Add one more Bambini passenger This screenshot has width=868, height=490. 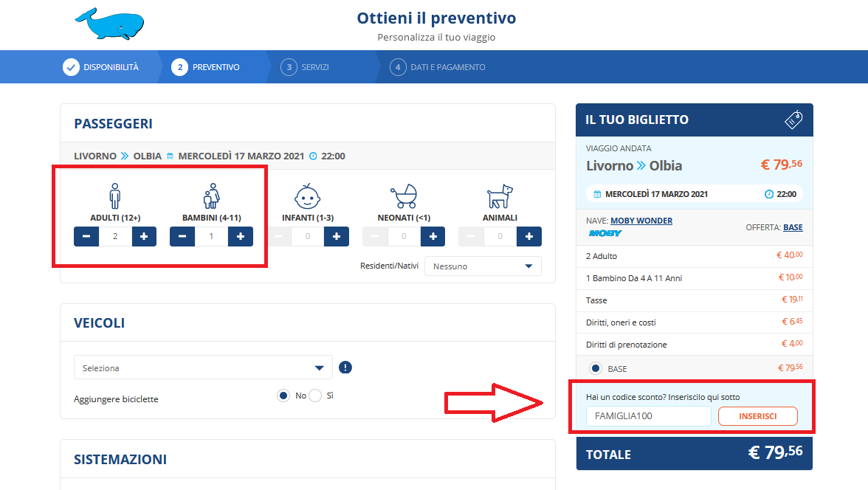point(240,236)
